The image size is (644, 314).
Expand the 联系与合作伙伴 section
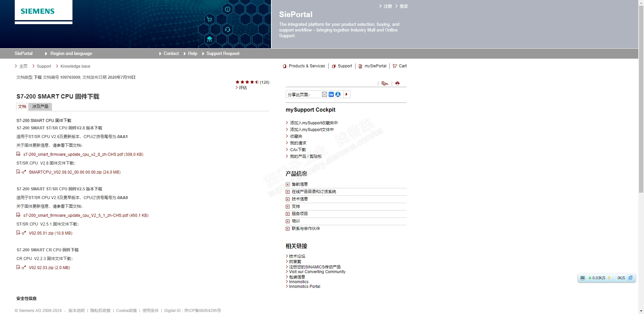(287, 229)
